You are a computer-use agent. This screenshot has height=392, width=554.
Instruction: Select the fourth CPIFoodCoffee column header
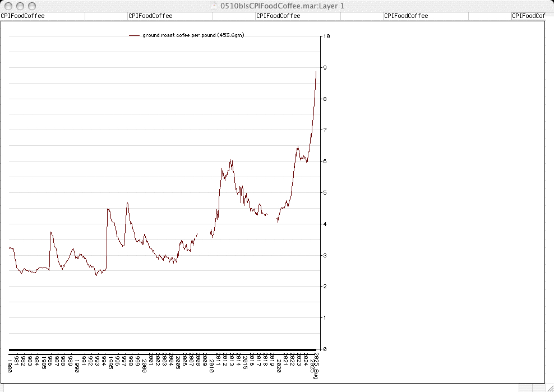pos(406,16)
